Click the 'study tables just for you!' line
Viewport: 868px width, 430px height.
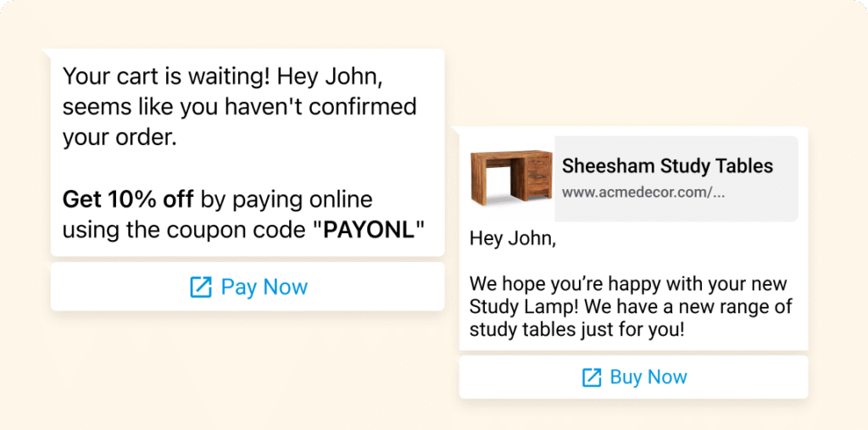click(576, 329)
